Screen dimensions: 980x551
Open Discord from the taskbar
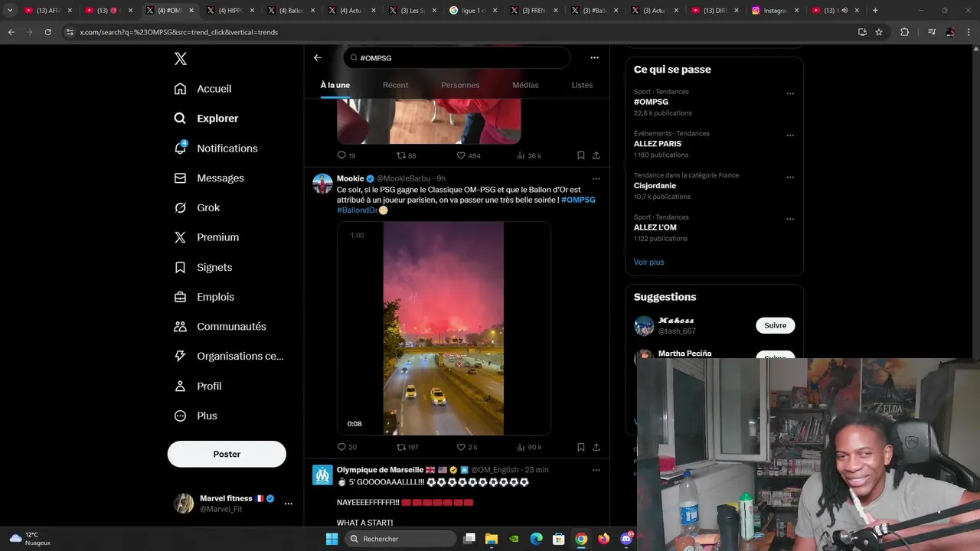[x=627, y=539]
